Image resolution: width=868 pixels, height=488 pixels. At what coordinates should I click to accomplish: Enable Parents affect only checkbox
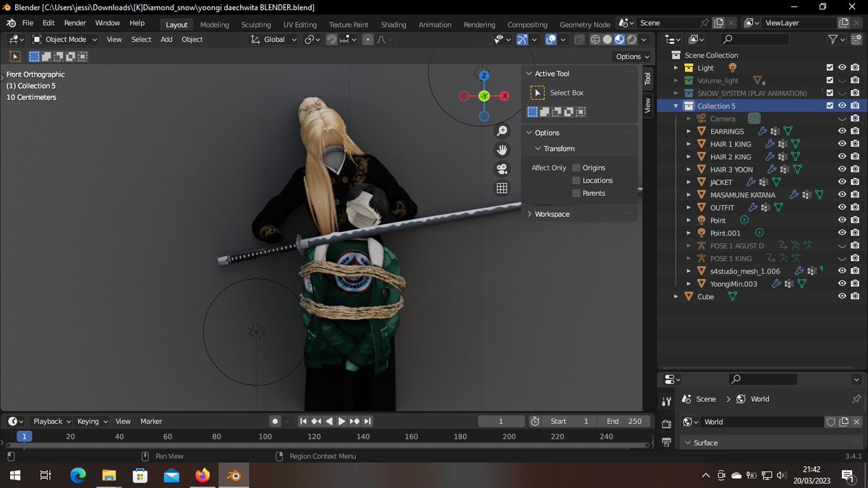[576, 193]
